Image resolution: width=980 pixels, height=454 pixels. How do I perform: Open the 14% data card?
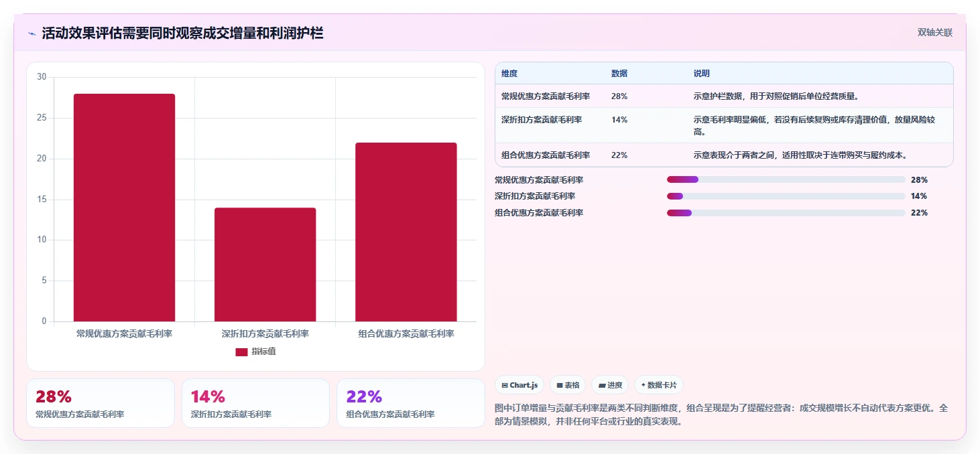point(255,403)
